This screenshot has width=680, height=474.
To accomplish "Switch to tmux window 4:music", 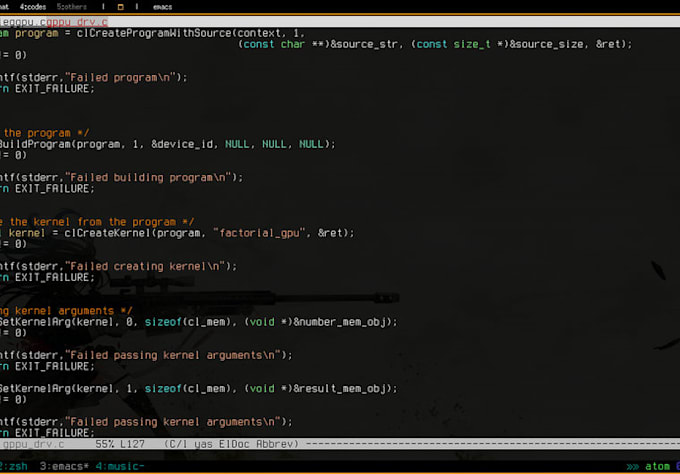I will click(120, 466).
